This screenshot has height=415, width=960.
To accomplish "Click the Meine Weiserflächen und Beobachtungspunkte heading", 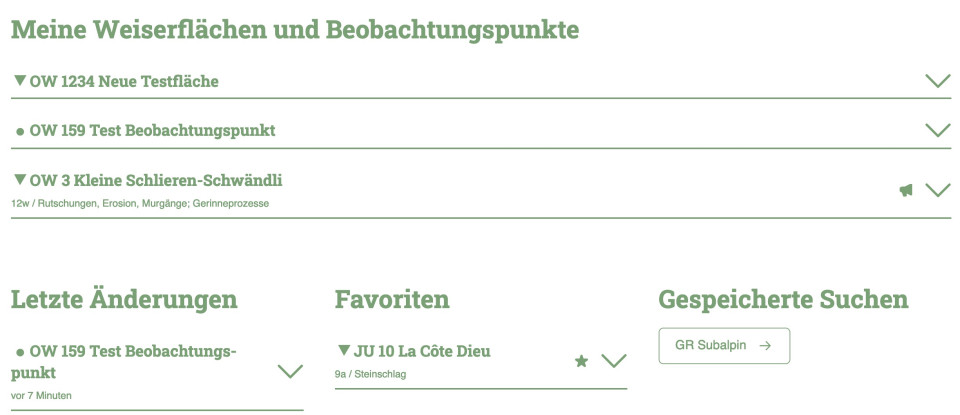I will [x=295, y=30].
